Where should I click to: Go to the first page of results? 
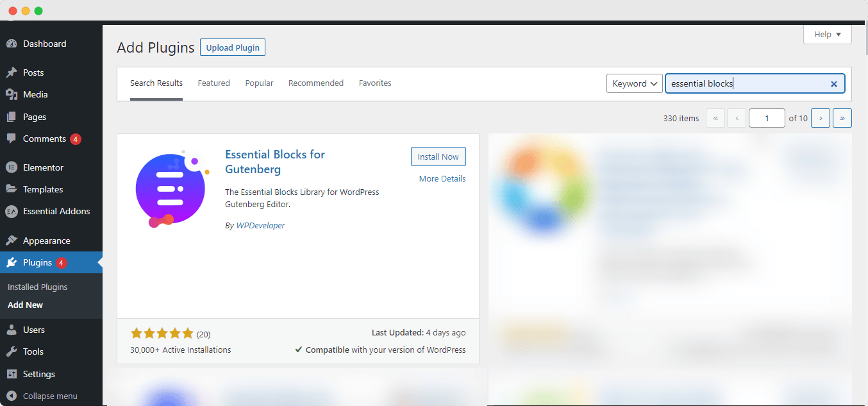(715, 118)
